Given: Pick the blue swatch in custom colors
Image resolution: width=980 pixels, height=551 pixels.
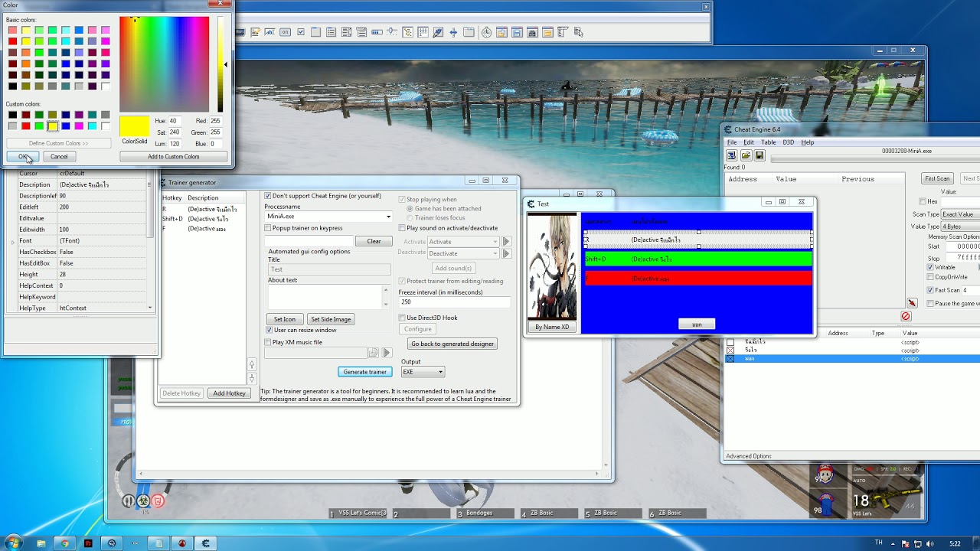Looking at the screenshot, I should tap(65, 126).
